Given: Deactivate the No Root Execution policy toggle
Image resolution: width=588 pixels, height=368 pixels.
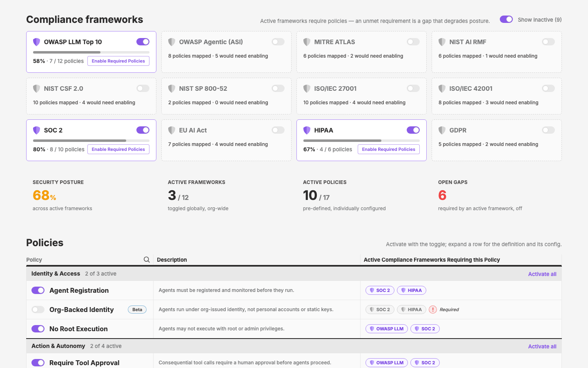Looking at the screenshot, I should (38, 329).
